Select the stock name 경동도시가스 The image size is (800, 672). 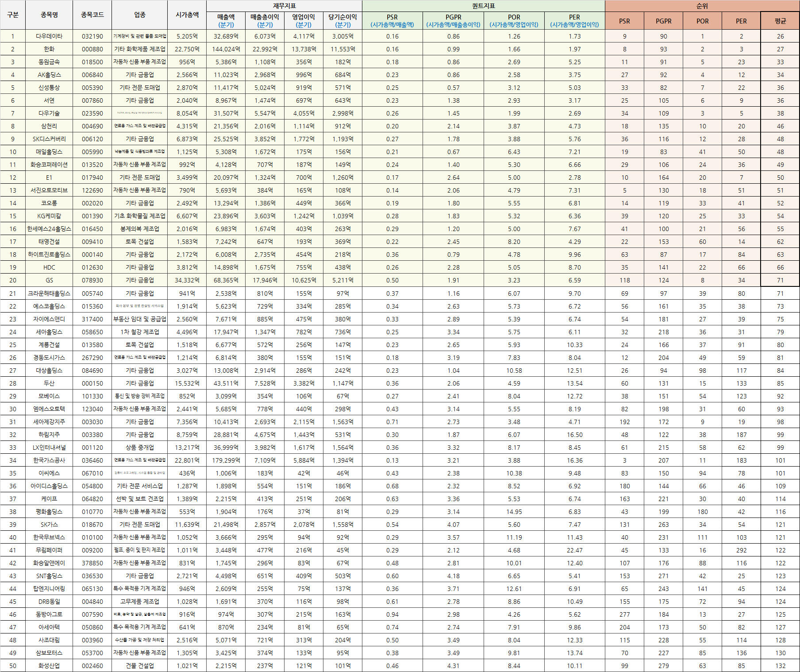click(x=49, y=358)
